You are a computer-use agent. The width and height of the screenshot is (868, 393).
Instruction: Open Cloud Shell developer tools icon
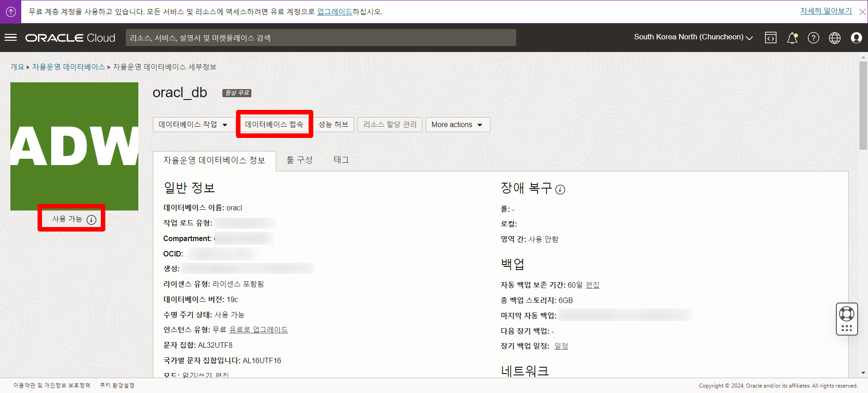click(771, 38)
